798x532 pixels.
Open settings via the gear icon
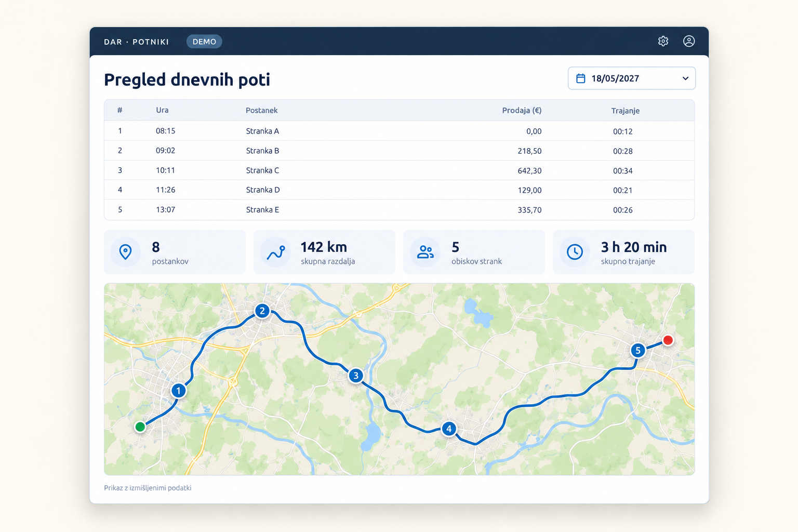click(663, 41)
